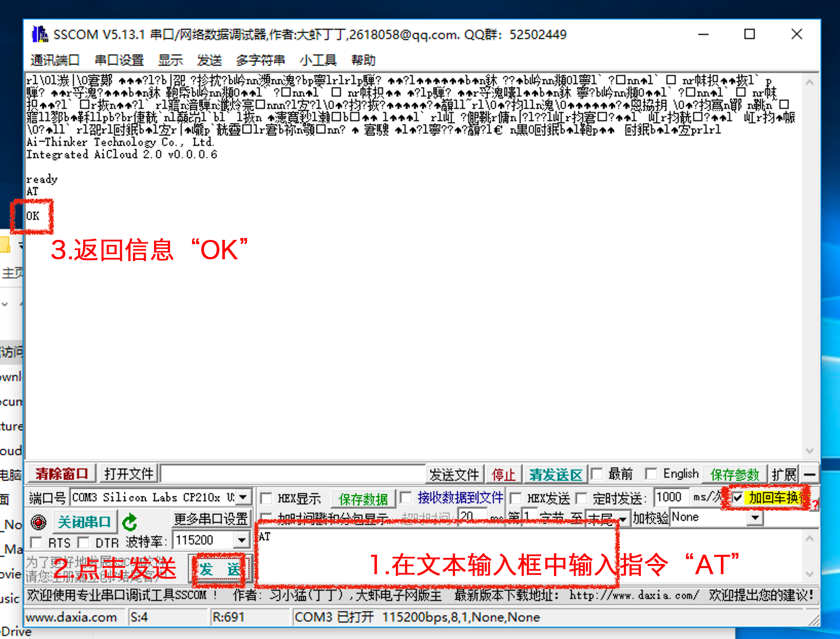Open the 串口设置 menu
The image size is (840, 639).
pyautogui.click(x=119, y=60)
